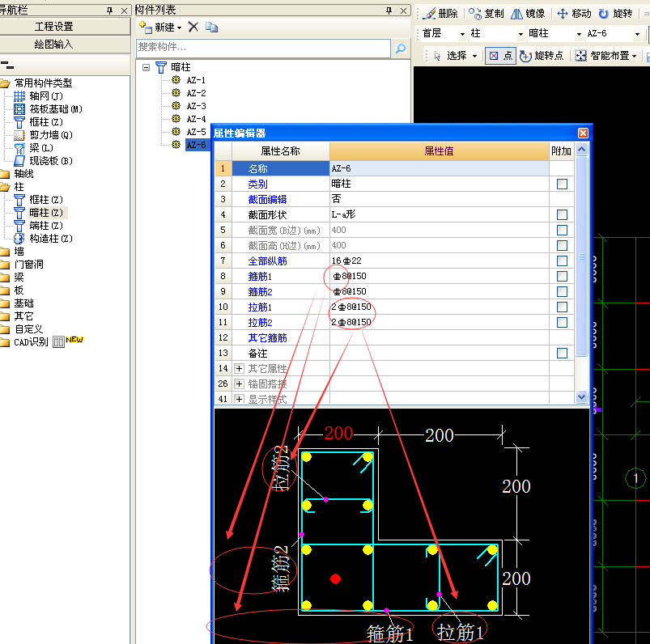
Task: Click the 全部纵筋 property link
Action: click(267, 261)
